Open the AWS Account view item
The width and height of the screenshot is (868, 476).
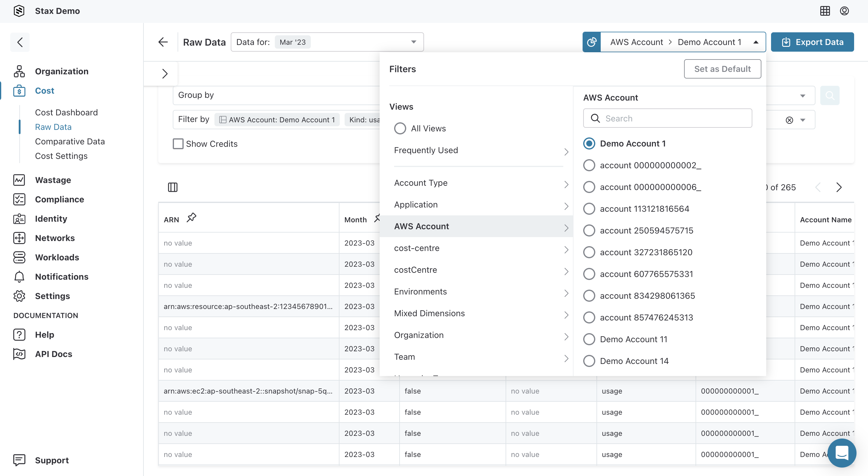tap(476, 227)
